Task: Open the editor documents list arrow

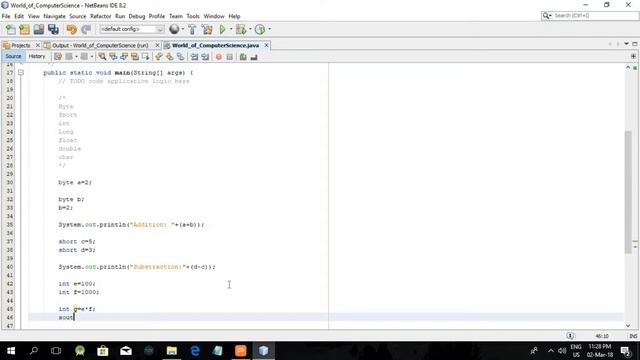Action: [x=626, y=44]
